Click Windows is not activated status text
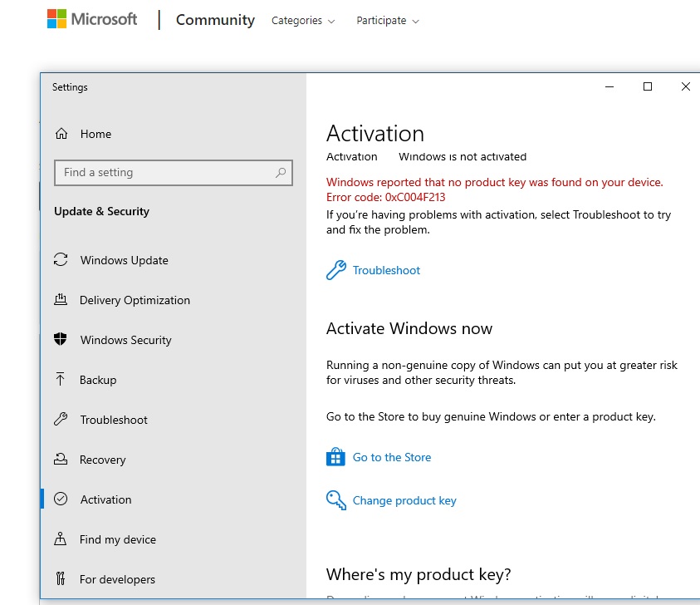The width and height of the screenshot is (700, 605). [463, 157]
